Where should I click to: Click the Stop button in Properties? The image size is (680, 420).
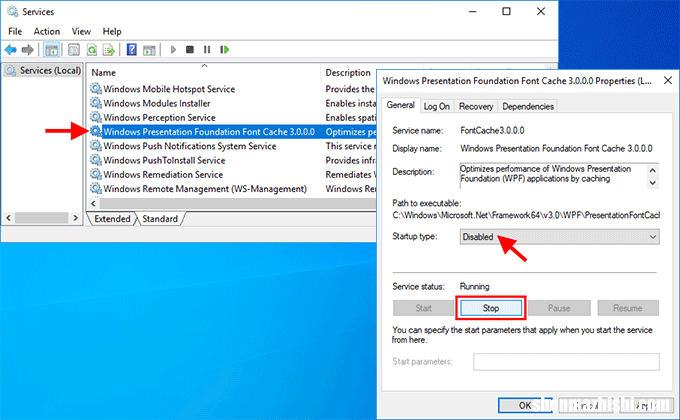coord(491,308)
